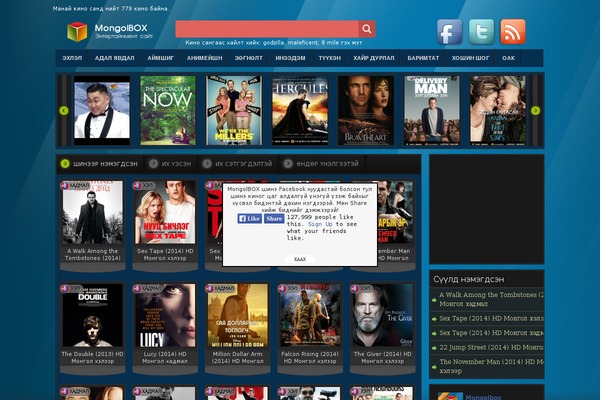Open the ИНЭЭДЭМ category
Viewport: 600px width, 400px height.
(x=290, y=58)
